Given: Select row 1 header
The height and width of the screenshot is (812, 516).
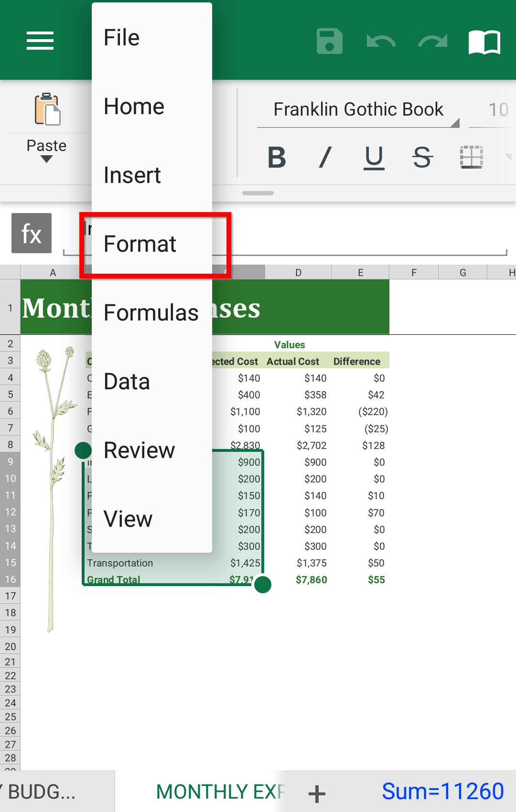Looking at the screenshot, I should 10,307.
